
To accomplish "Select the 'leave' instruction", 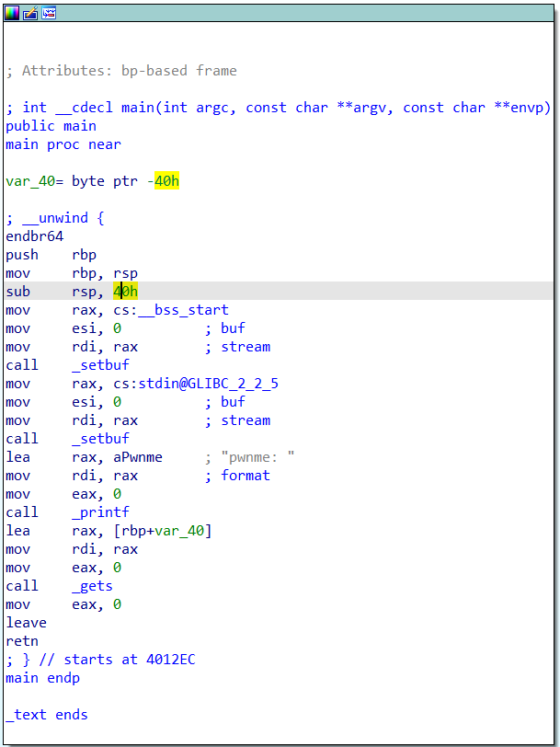I will (x=26, y=623).
